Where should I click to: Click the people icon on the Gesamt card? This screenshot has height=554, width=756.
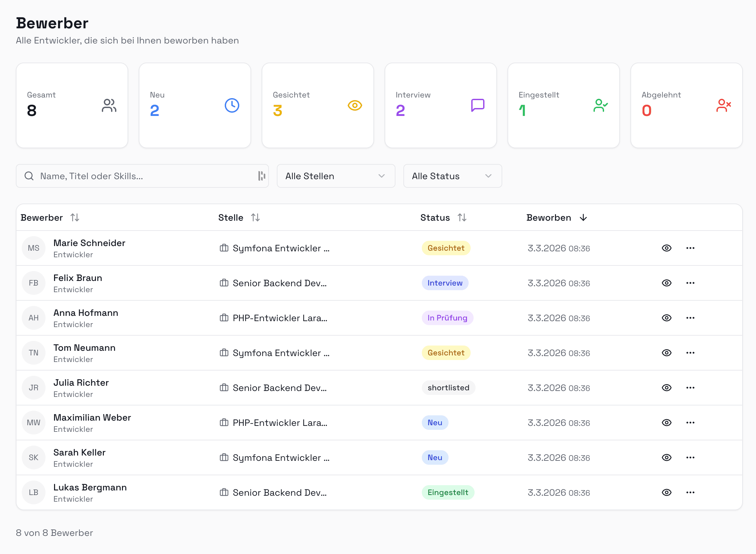point(108,105)
